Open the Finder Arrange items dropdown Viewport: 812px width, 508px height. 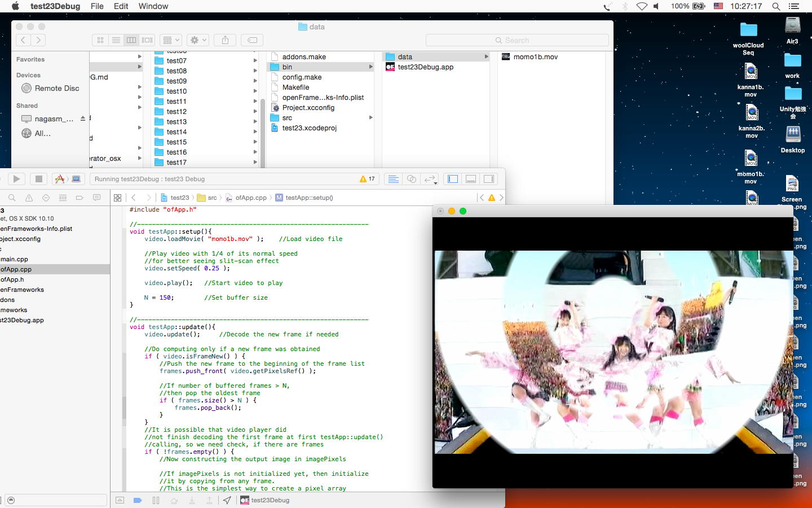point(170,40)
